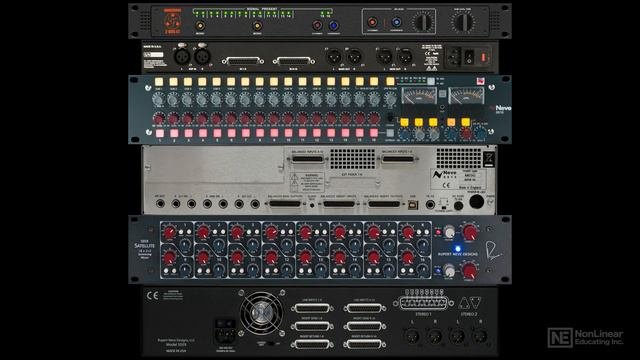Click the red Dangerous logo on the top unit
Image resolution: width=640 pixels, height=360 pixels.
172,21
